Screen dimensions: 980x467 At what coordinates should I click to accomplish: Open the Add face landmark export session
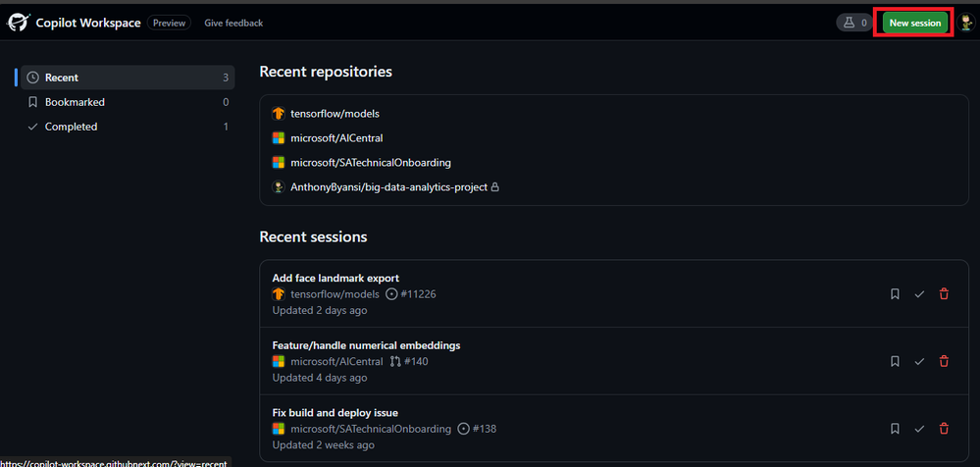tap(335, 278)
